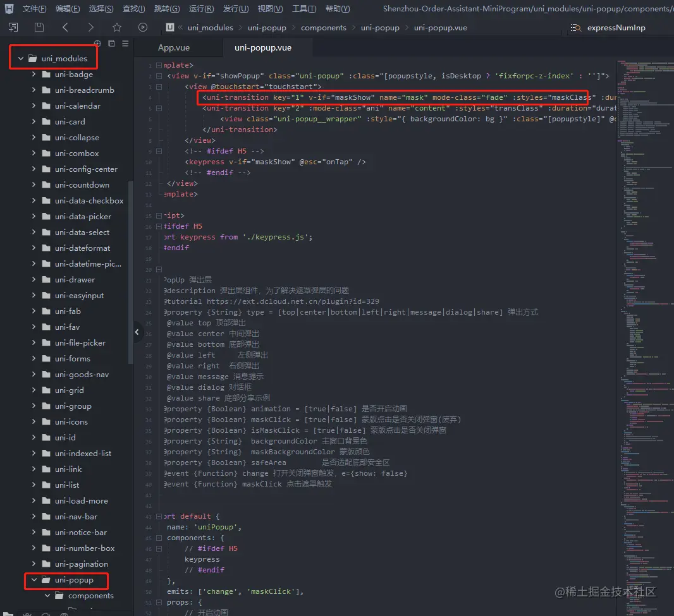The image size is (674, 616).
Task: Collapse the uni_modules folder chevron
Action: [x=21, y=58]
